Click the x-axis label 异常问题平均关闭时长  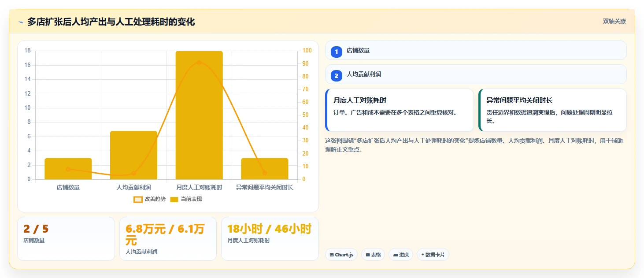(x=265, y=188)
